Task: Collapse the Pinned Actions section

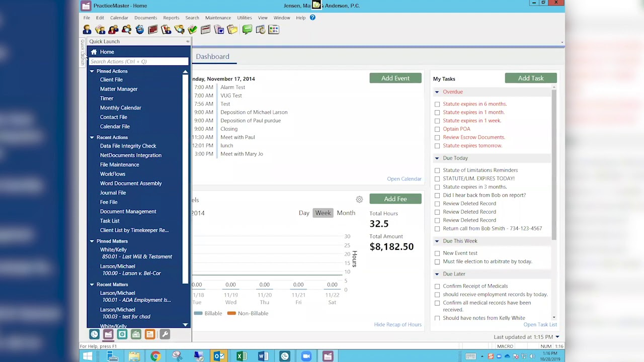Action: tap(92, 71)
